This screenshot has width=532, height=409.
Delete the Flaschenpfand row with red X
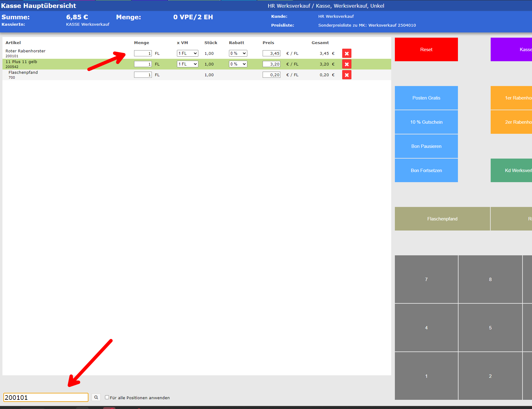pyautogui.click(x=347, y=75)
